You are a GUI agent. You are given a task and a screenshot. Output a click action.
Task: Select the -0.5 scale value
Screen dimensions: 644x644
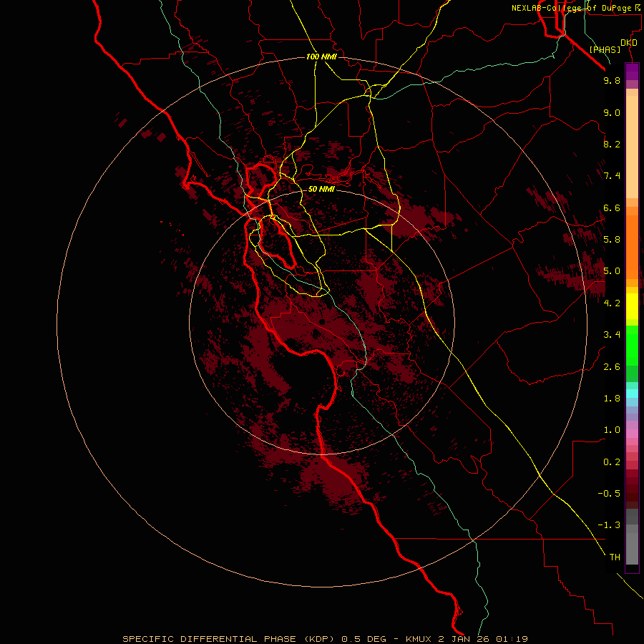tap(609, 494)
